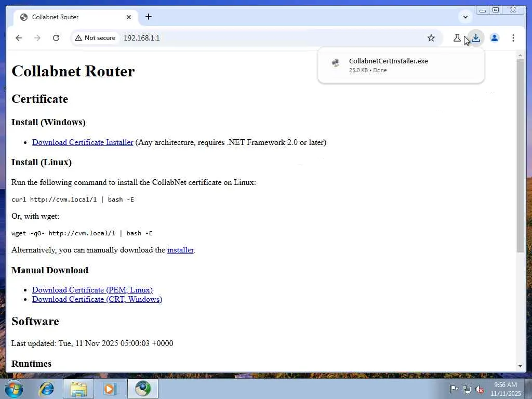
Task: Open the Windows Start menu
Action: click(14, 389)
